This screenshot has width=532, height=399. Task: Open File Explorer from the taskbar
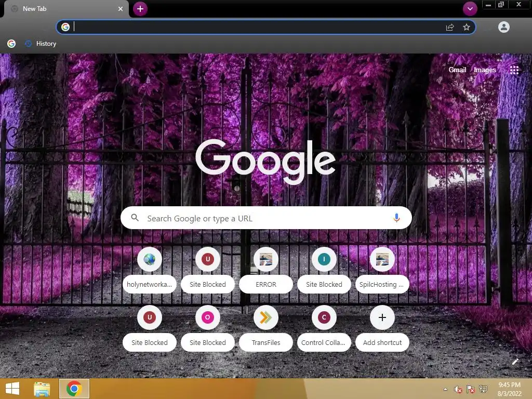(42, 389)
